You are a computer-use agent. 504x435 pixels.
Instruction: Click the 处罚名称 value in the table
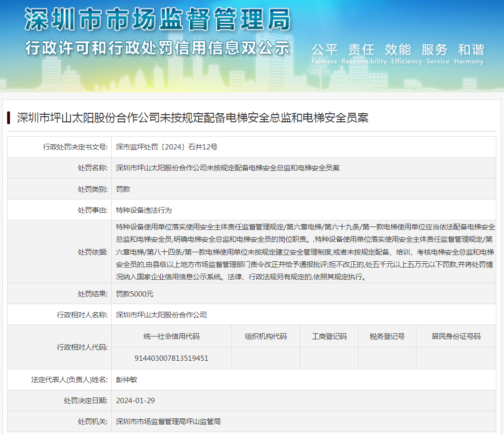pos(228,168)
